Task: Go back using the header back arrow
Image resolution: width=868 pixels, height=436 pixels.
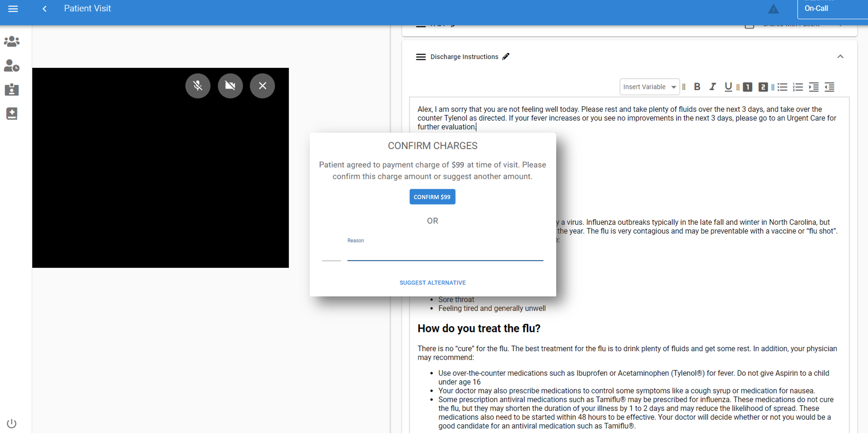Action: [x=44, y=9]
